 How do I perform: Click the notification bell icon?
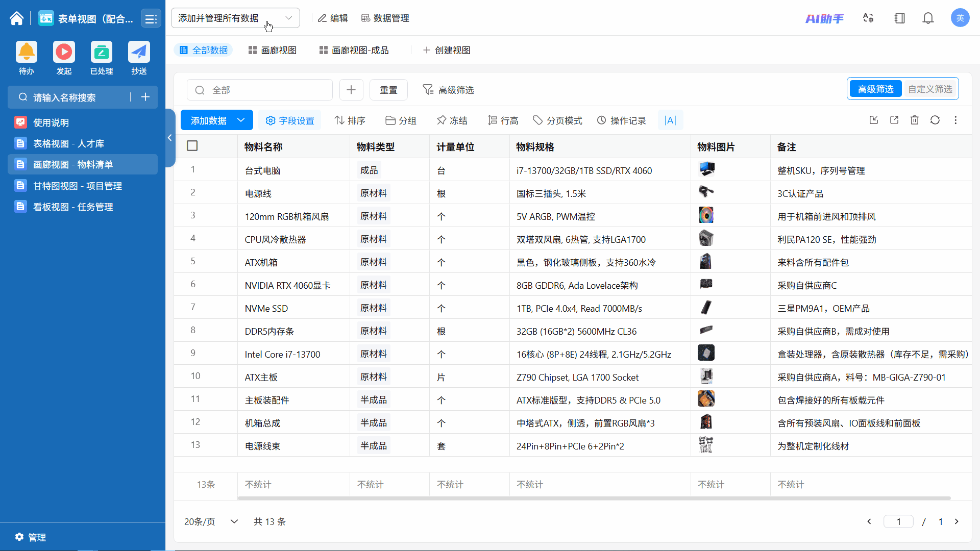click(x=928, y=18)
